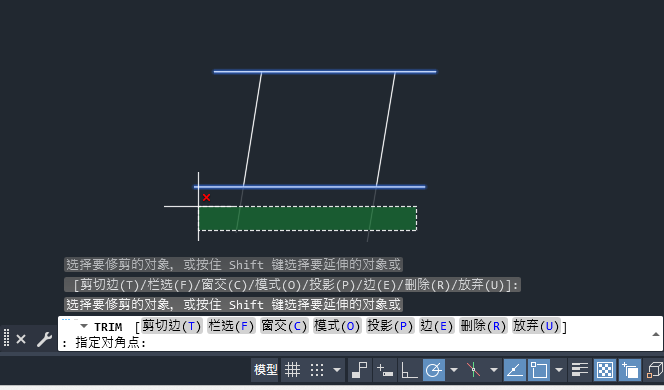Toggle dynamic input icon
Viewport: 664px width, 390px height.
(385, 370)
